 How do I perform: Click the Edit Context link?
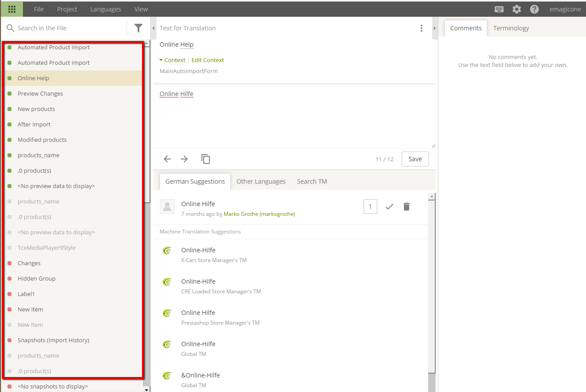[208, 60]
